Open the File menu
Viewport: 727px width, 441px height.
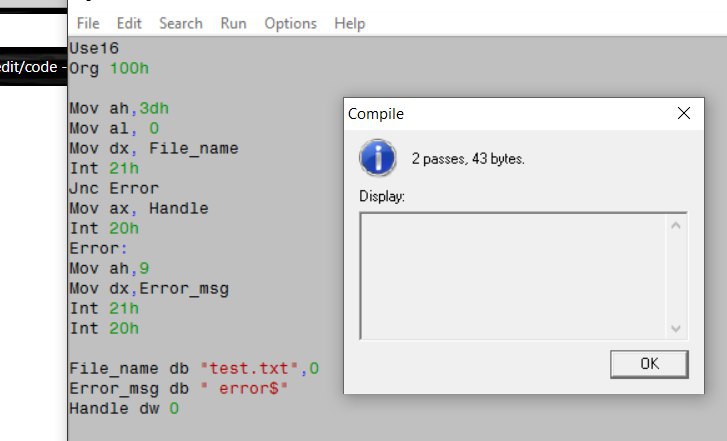[88, 23]
